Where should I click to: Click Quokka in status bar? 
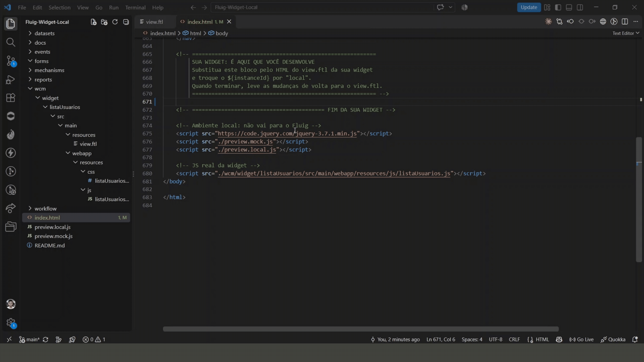613,339
